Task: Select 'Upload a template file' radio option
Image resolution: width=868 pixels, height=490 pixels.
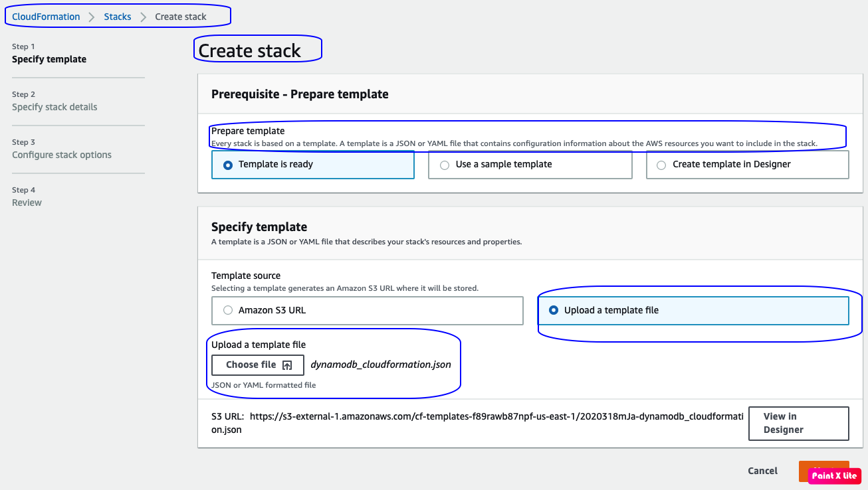Action: pyautogui.click(x=554, y=310)
